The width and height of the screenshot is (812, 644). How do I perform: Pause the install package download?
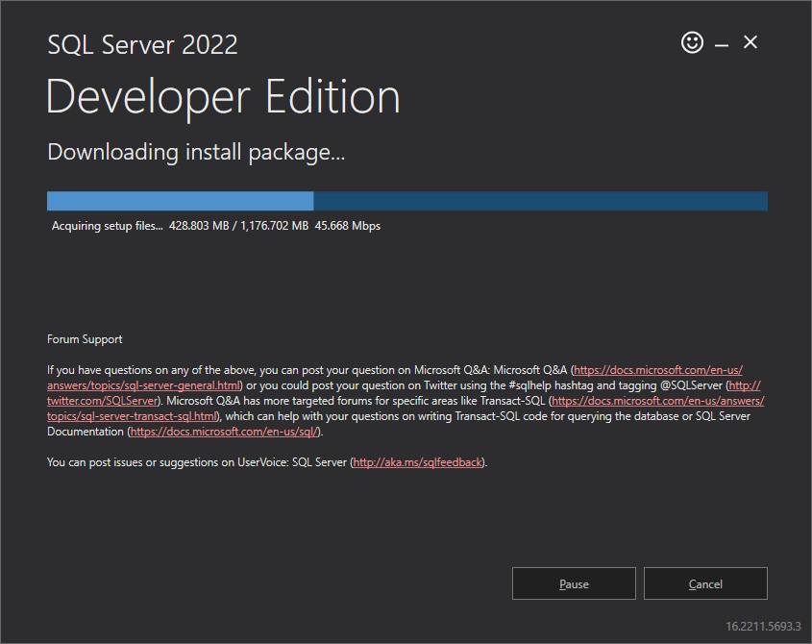click(574, 583)
